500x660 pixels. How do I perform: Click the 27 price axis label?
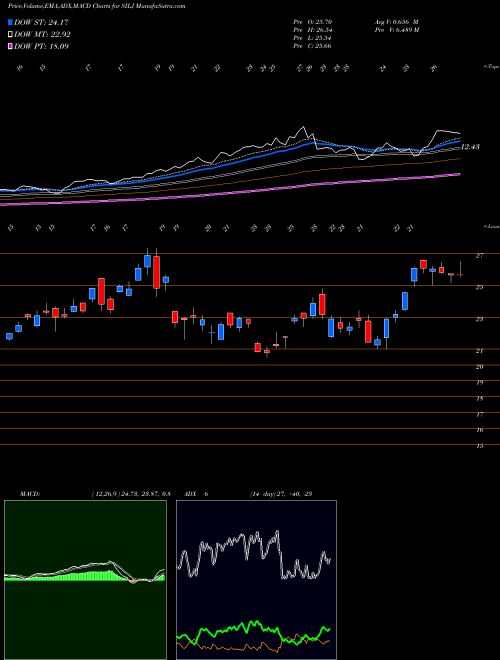click(x=480, y=255)
